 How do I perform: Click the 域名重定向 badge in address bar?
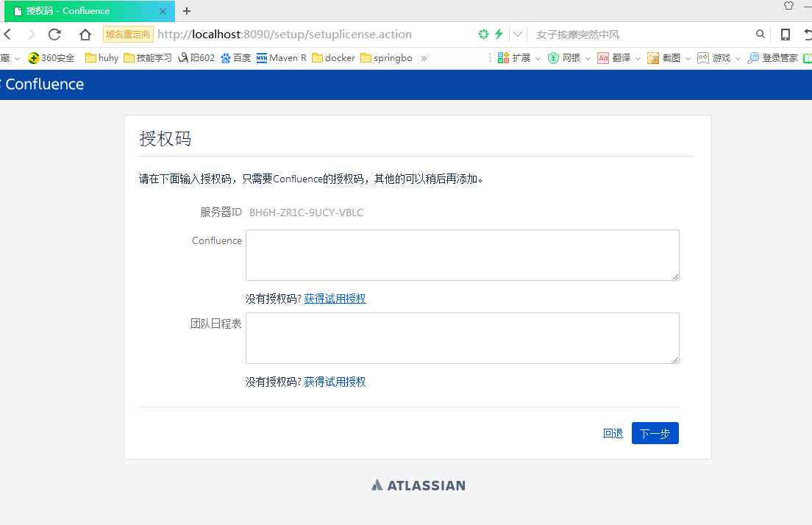click(128, 35)
